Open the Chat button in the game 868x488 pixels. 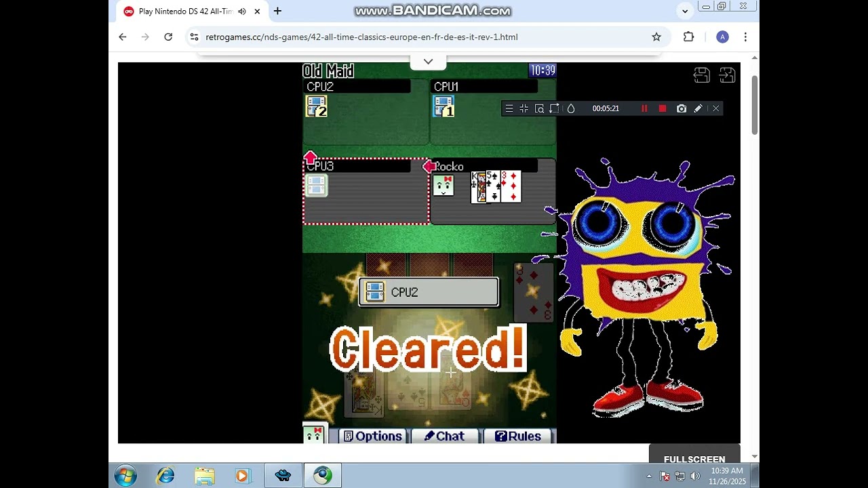click(x=445, y=436)
